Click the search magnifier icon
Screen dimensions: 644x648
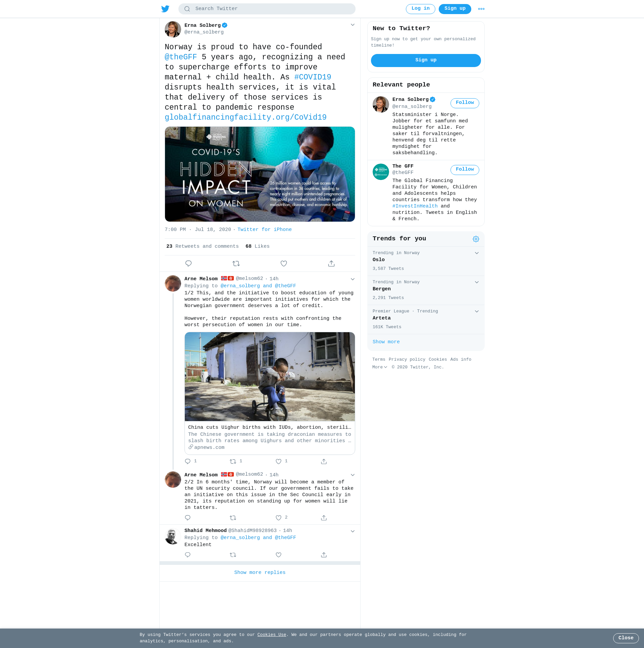coord(187,9)
